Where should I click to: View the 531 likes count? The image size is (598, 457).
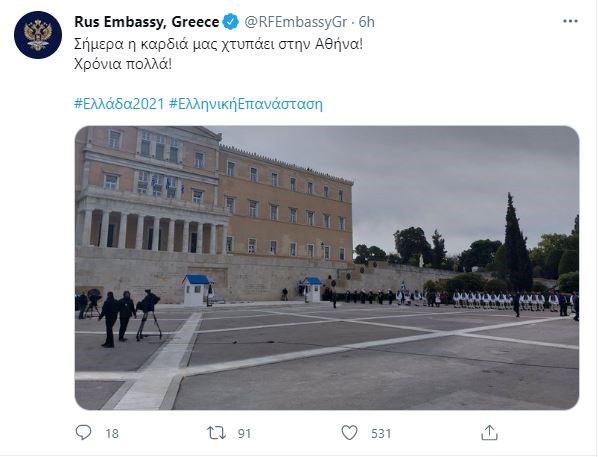point(381,434)
